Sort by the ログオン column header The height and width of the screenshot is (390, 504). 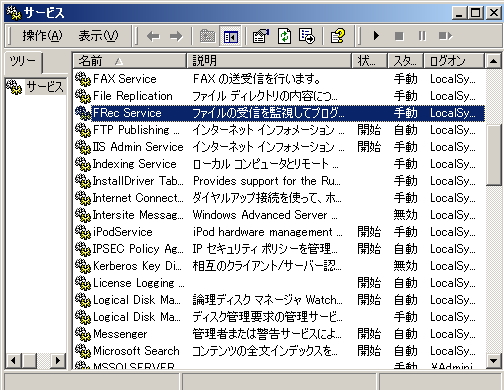[454, 61]
